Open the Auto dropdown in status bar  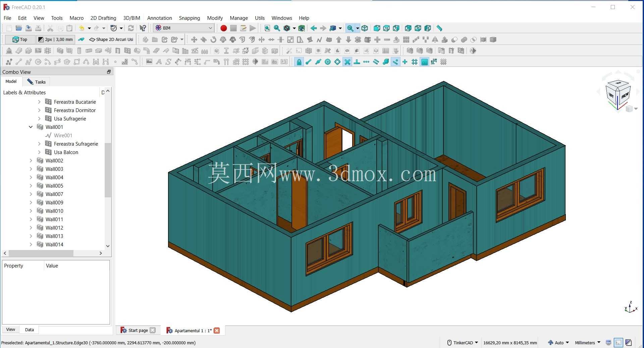pos(558,343)
